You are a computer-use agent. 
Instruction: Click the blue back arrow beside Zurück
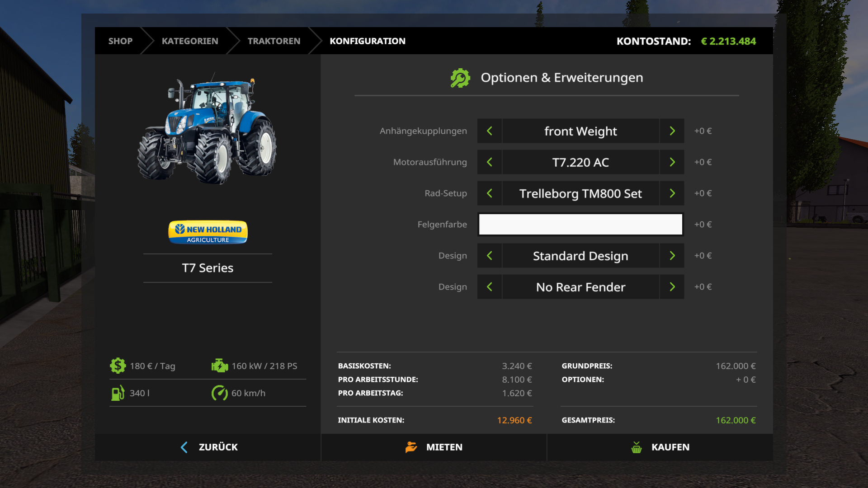pos(184,447)
